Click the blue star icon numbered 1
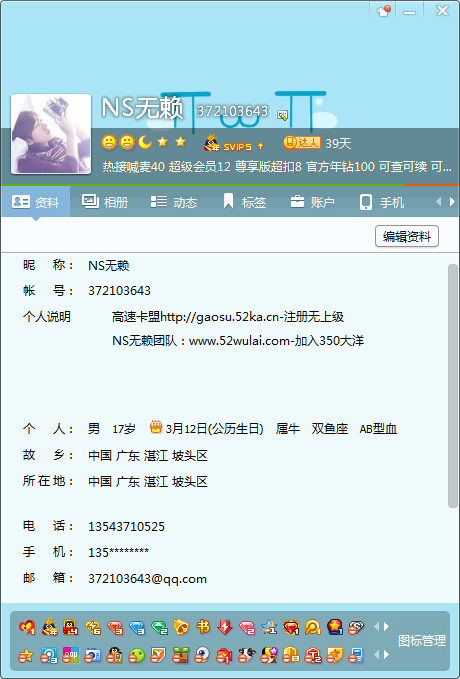Screen dimensions: 460x679 [269, 627]
